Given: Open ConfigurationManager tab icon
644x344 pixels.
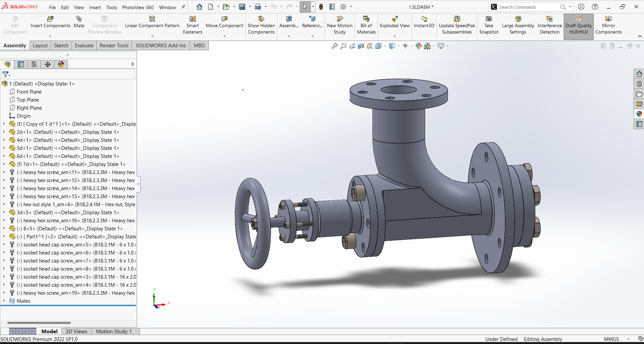Looking at the screenshot, I should tap(34, 64).
